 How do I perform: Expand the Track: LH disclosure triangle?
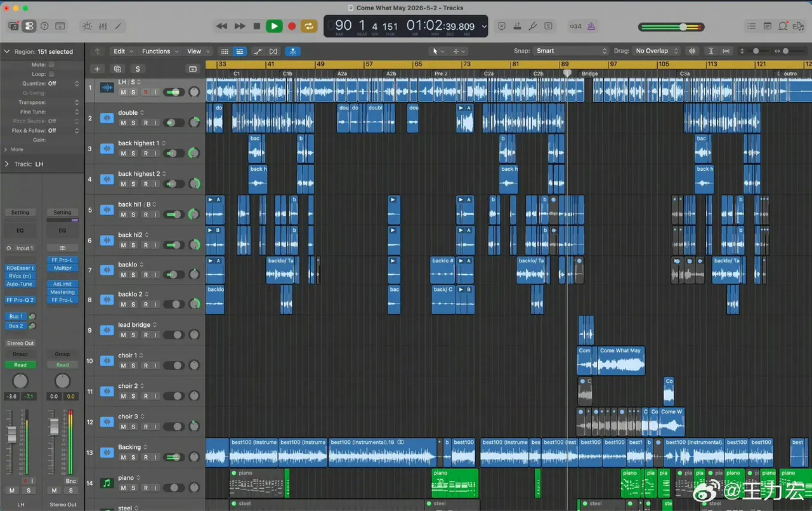(8, 164)
